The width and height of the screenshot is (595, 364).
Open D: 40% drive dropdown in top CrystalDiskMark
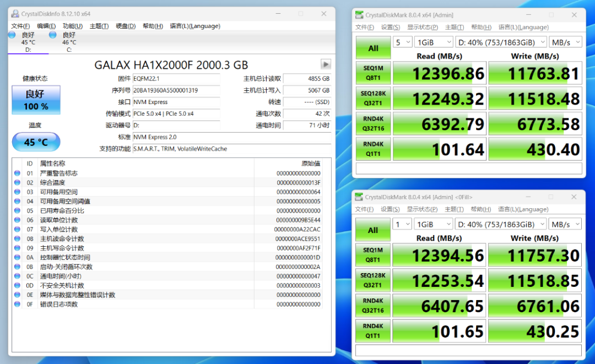tap(501, 42)
